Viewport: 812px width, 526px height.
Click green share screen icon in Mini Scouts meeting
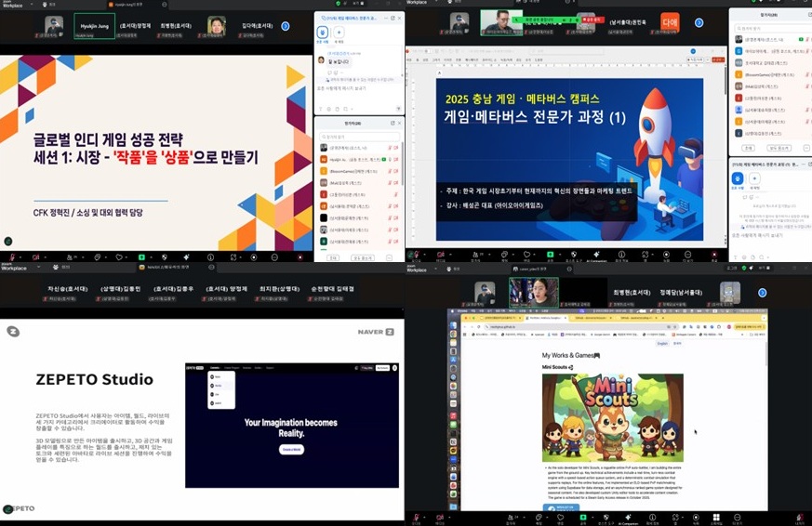(583, 518)
